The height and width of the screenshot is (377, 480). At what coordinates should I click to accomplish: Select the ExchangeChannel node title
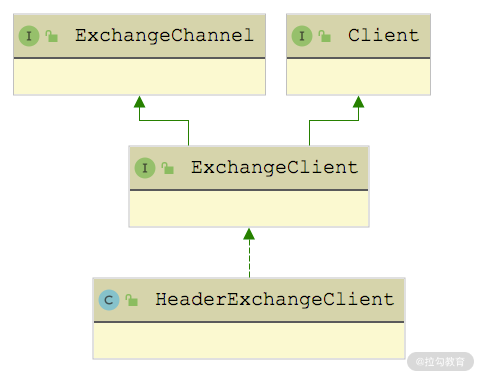(x=164, y=36)
